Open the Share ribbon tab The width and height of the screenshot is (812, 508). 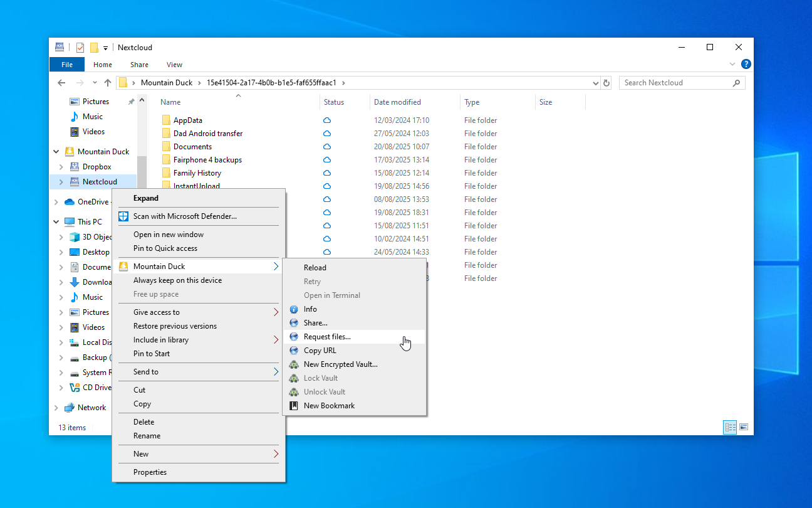[139, 65]
